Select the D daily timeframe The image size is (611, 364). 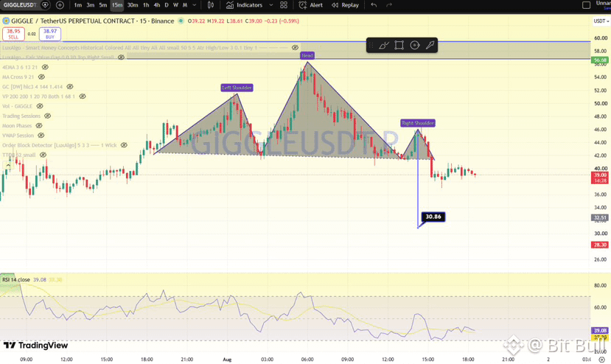[167, 5]
